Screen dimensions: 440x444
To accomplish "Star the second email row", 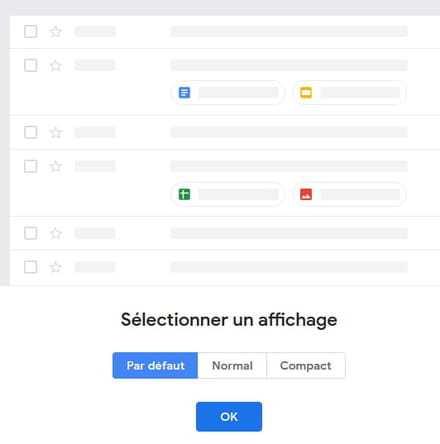I will pos(56,65).
